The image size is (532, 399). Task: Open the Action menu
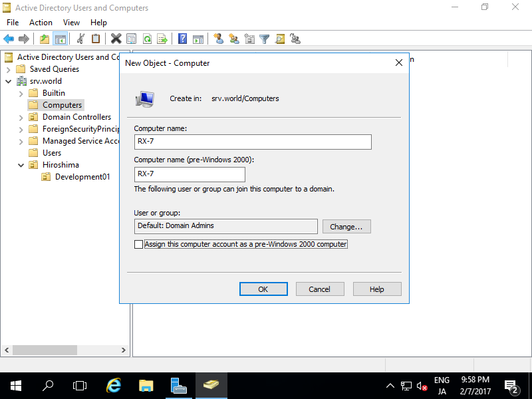click(x=41, y=23)
